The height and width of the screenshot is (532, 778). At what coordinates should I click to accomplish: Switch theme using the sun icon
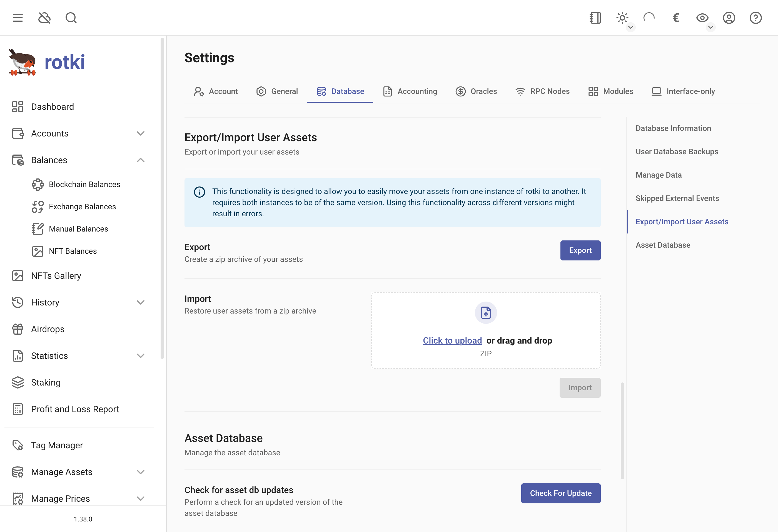pos(622,18)
